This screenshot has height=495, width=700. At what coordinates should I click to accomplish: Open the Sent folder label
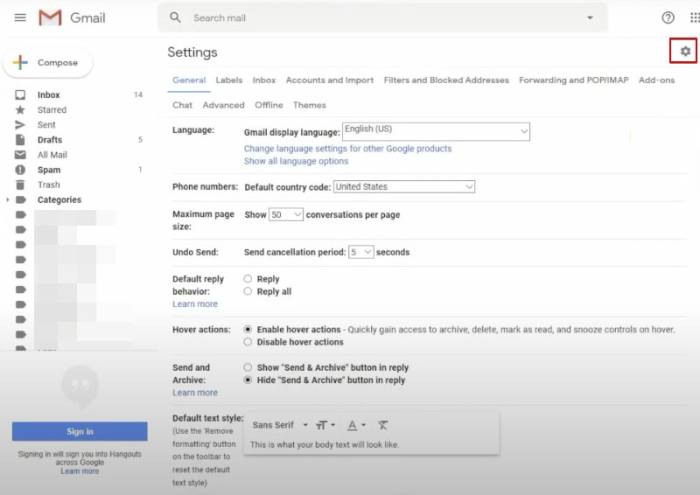coord(46,125)
